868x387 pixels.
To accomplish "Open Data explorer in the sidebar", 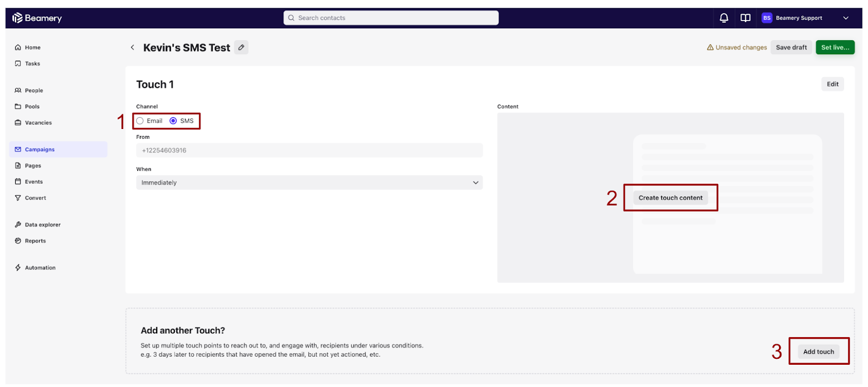I will 42,225.
